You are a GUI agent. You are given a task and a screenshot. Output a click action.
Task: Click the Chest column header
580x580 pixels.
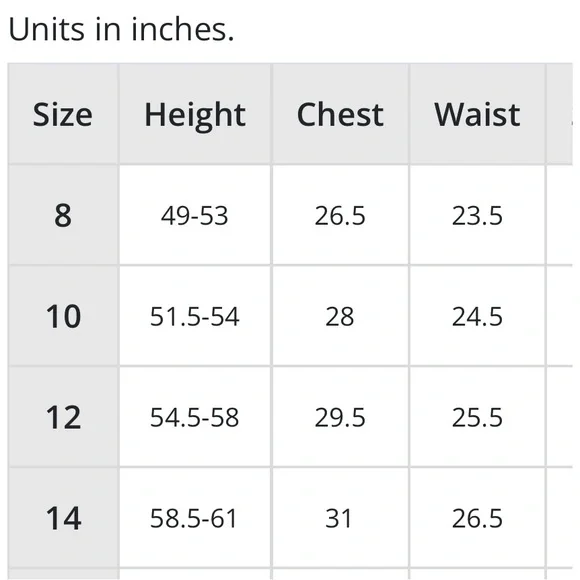click(340, 115)
